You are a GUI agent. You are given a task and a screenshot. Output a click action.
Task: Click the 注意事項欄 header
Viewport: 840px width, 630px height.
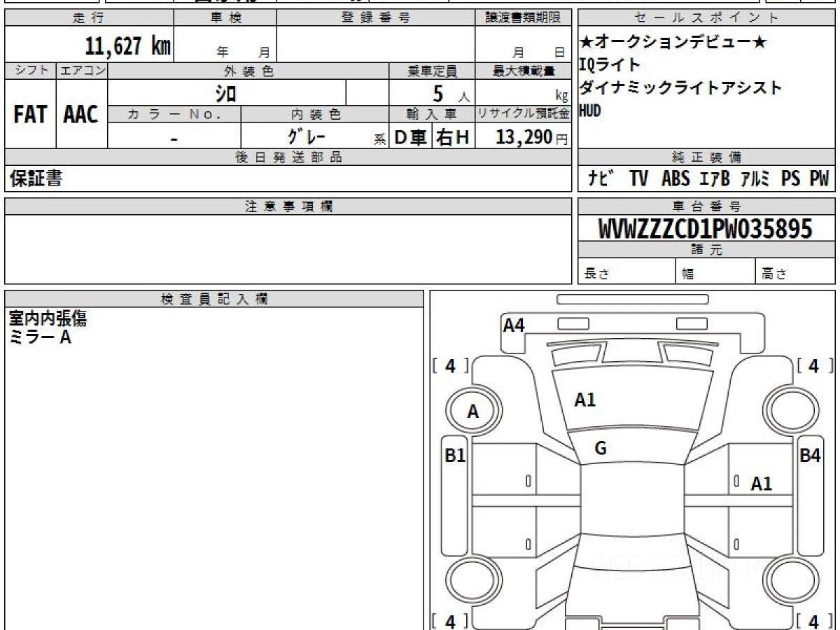(288, 206)
